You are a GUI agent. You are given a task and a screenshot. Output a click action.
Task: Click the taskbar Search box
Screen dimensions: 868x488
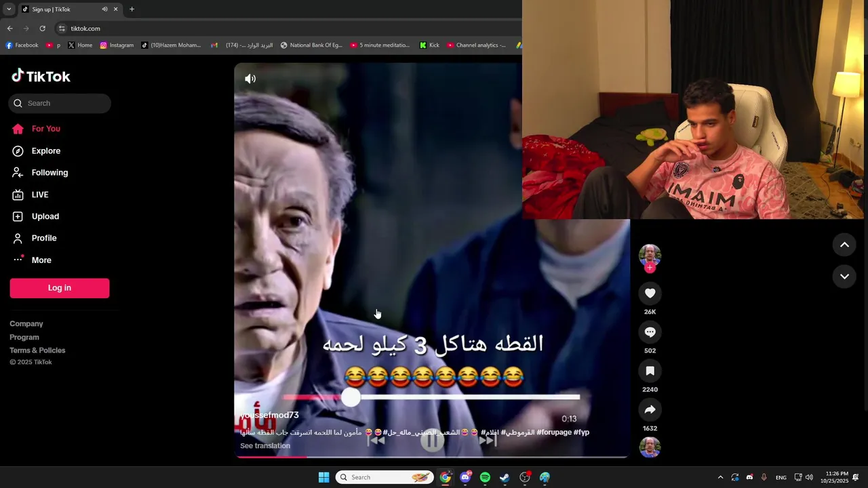point(385,477)
